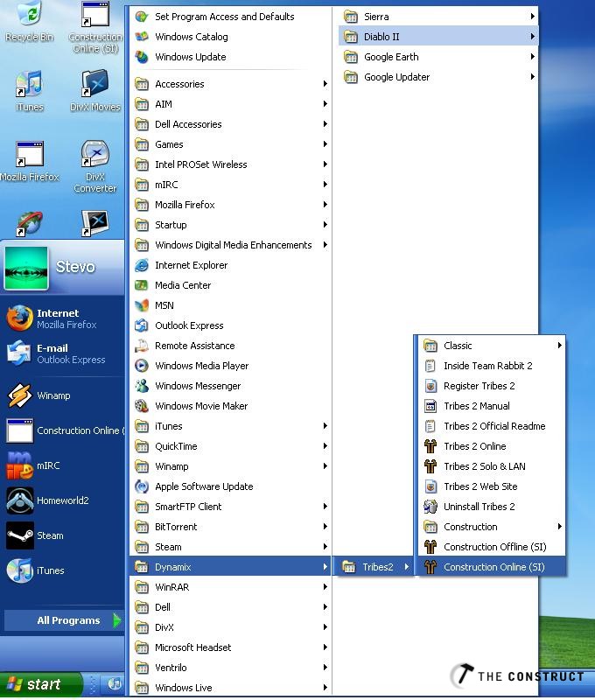Expand Accessories folder submenu
Image resolution: width=595 pixels, height=700 pixels.
point(231,84)
